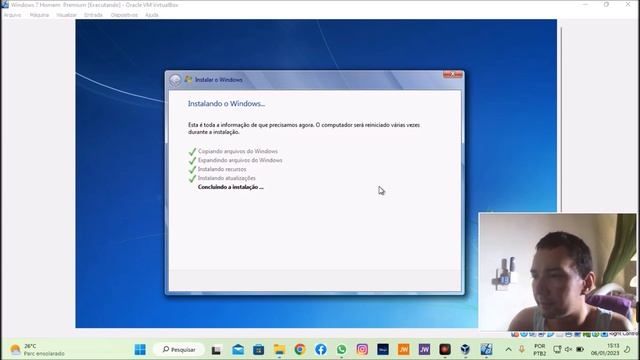Open the Windows Start menu
The width and height of the screenshot is (640, 360).
(140, 349)
